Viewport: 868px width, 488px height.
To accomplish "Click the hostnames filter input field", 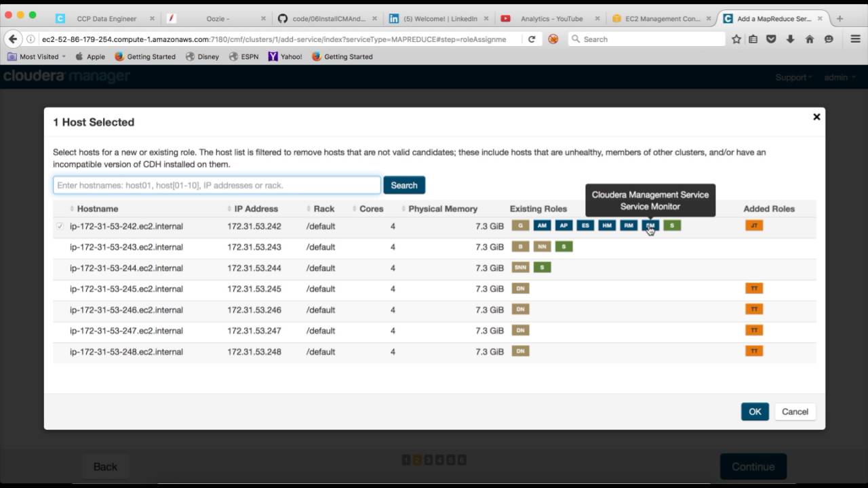I will coord(217,185).
